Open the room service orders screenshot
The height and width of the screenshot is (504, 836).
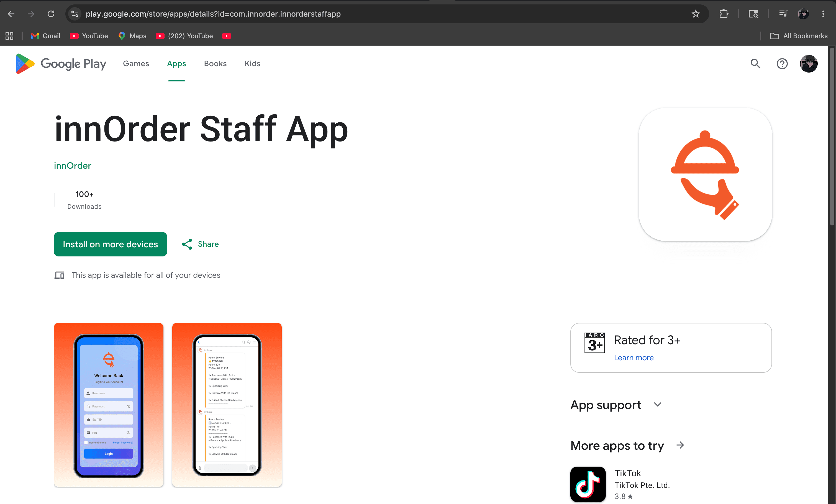(227, 405)
